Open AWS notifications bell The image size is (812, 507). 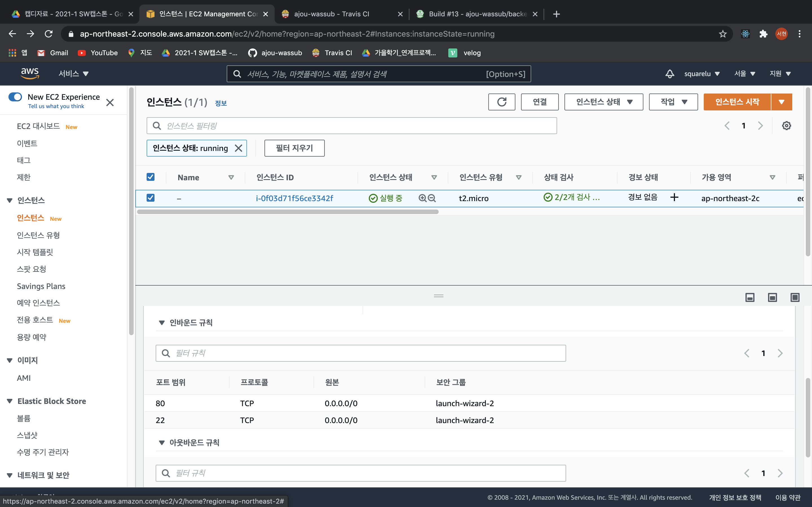tap(670, 74)
